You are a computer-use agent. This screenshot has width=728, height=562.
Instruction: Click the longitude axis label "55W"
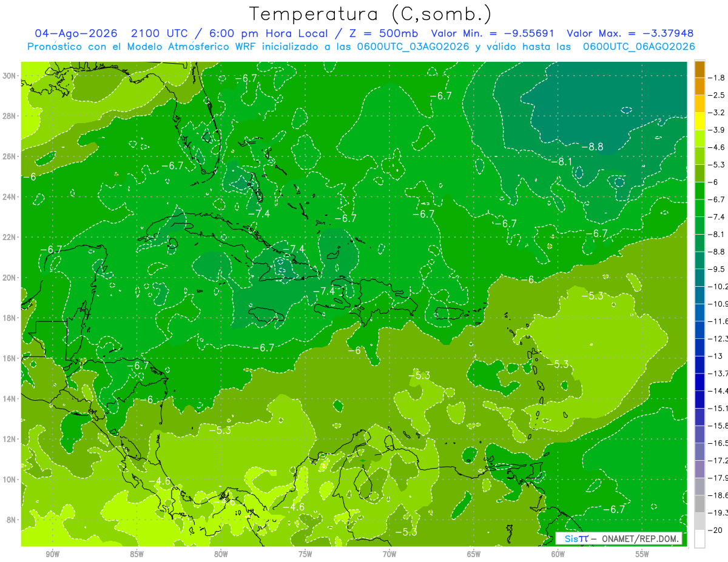[642, 554]
